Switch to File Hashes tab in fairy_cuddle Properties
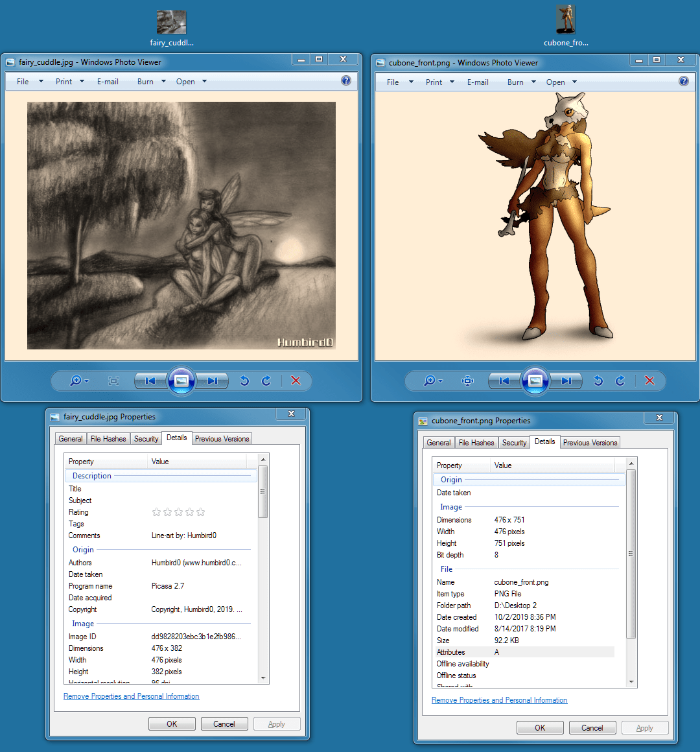The height and width of the screenshot is (752, 700). pos(108,439)
